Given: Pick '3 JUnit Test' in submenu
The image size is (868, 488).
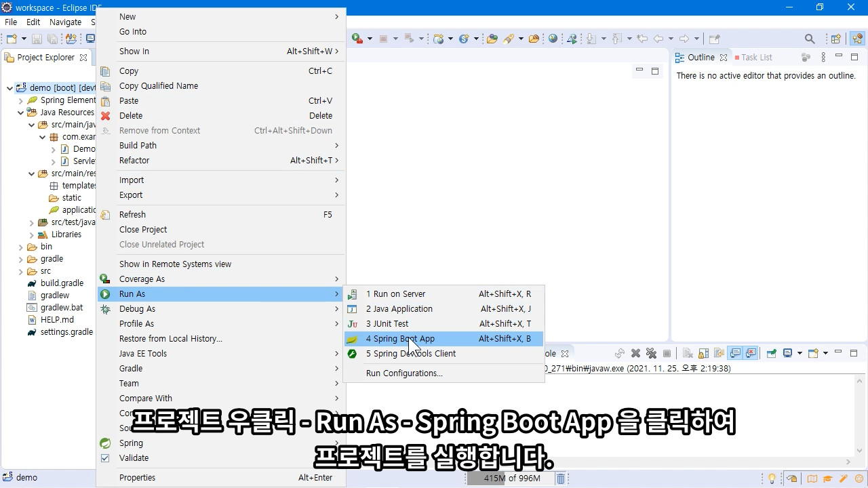Looking at the screenshot, I should 443,324.
